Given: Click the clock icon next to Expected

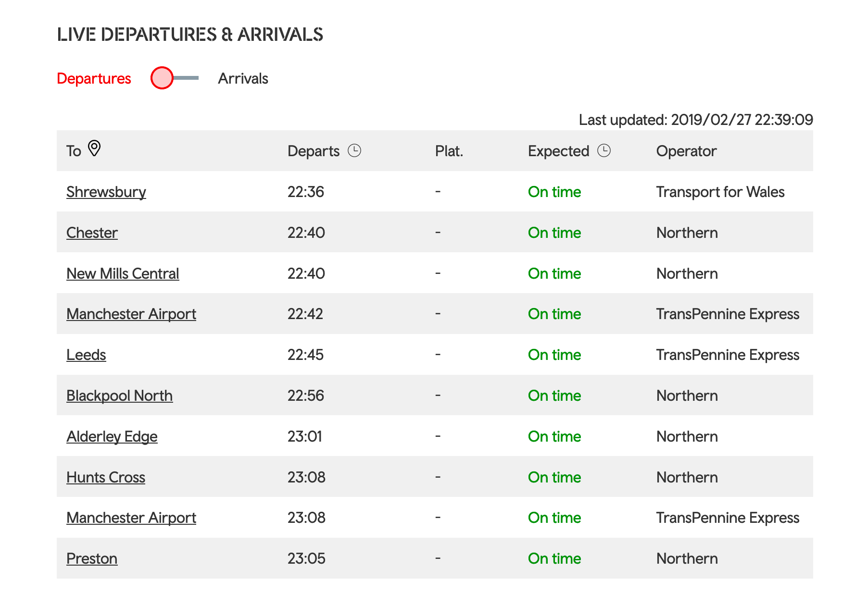Looking at the screenshot, I should click(604, 150).
